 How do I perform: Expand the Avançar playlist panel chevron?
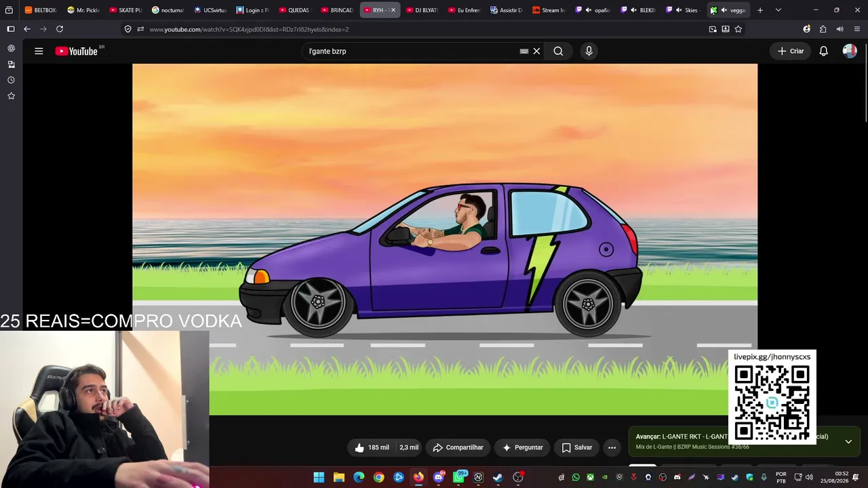[x=848, y=441]
